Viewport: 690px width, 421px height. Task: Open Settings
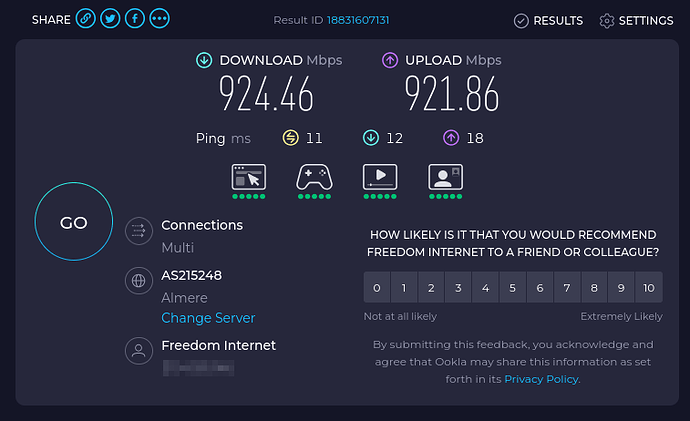636,21
